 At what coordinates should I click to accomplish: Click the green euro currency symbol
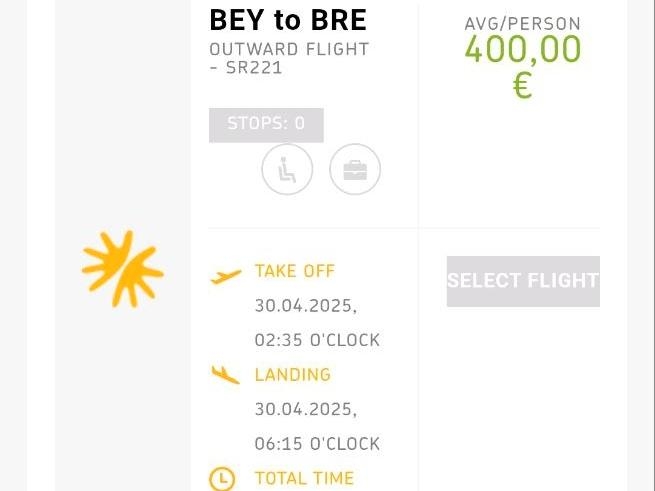pyautogui.click(x=522, y=86)
